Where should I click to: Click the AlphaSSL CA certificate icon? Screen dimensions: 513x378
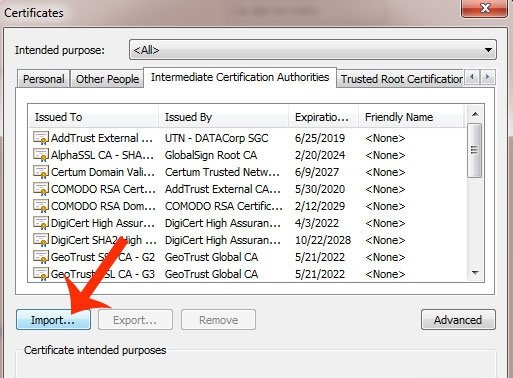pos(41,155)
